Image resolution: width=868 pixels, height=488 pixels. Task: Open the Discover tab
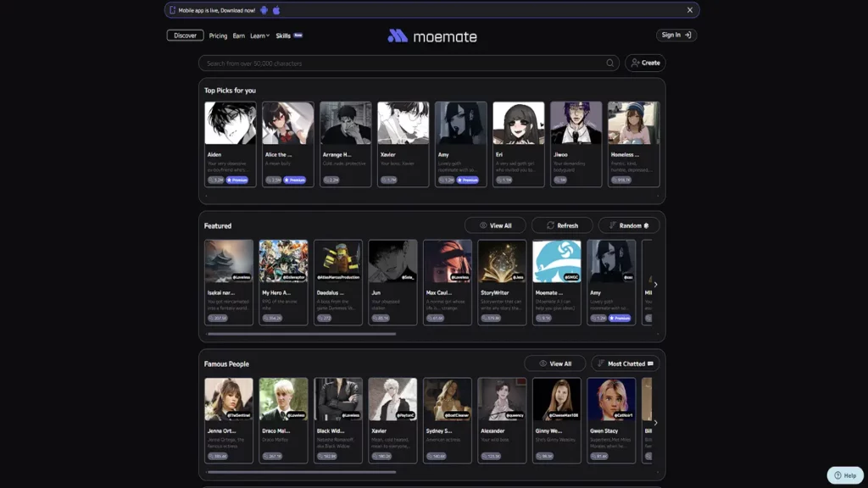185,36
